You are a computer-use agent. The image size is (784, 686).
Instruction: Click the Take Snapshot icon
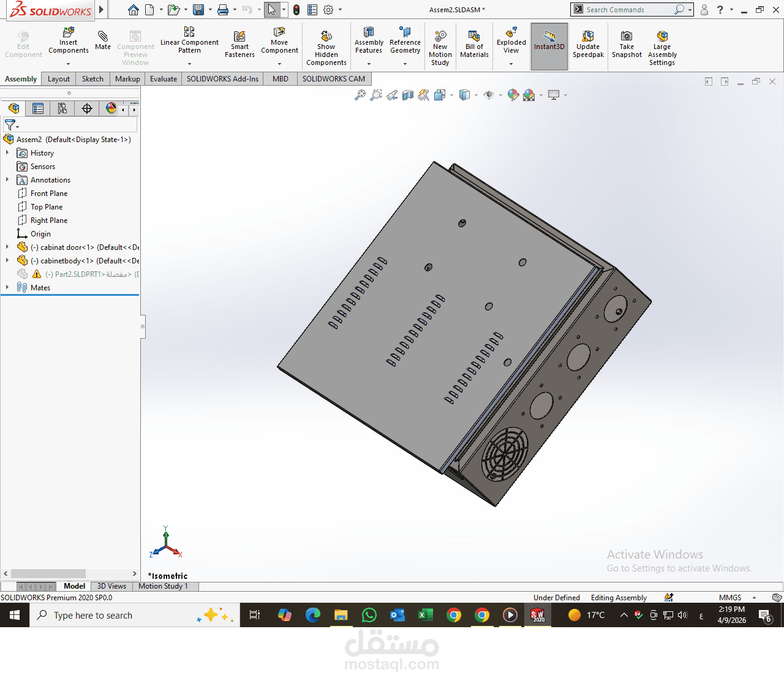[x=627, y=44]
